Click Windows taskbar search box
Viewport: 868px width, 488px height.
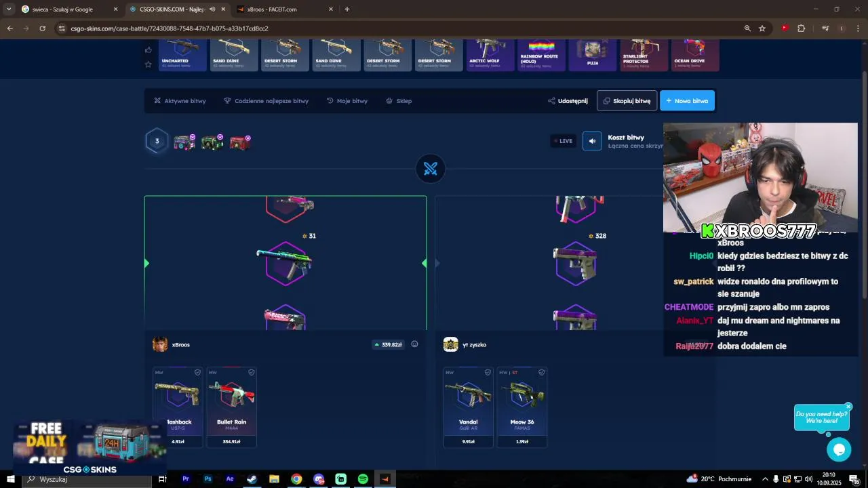(86, 479)
